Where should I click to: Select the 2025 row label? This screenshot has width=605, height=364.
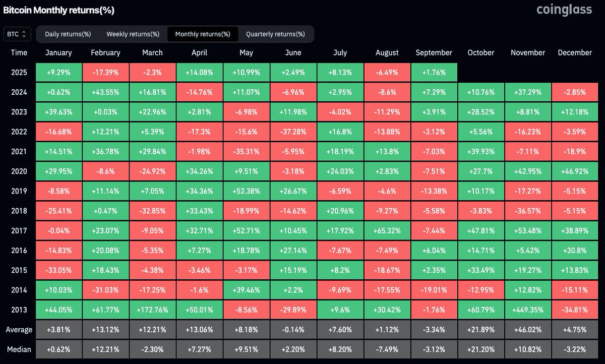19,72
